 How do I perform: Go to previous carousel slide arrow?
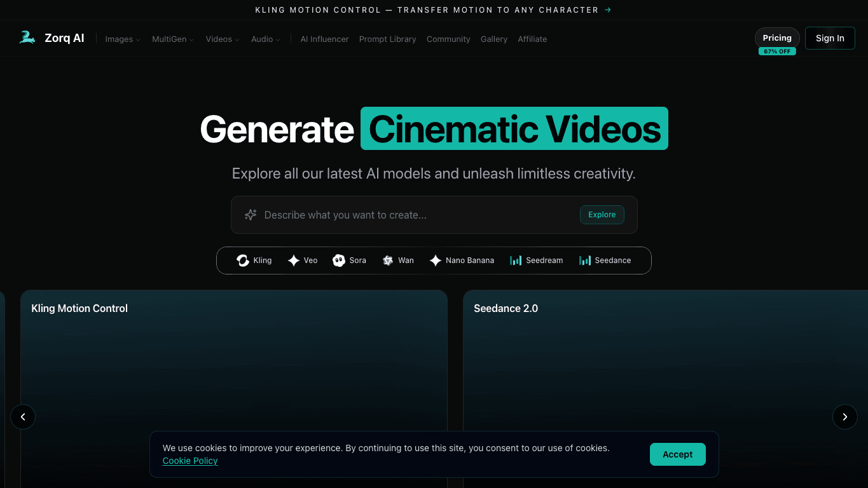click(23, 417)
